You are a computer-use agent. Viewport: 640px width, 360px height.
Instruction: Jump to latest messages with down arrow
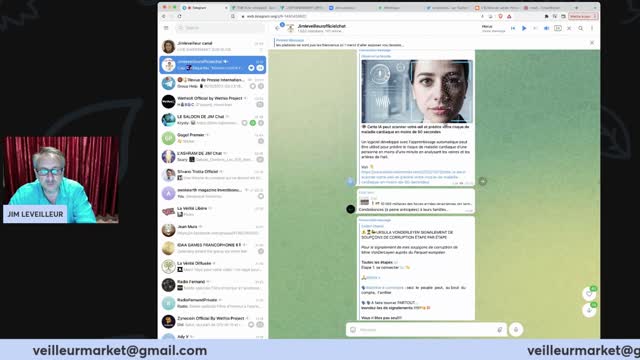pos(589,310)
